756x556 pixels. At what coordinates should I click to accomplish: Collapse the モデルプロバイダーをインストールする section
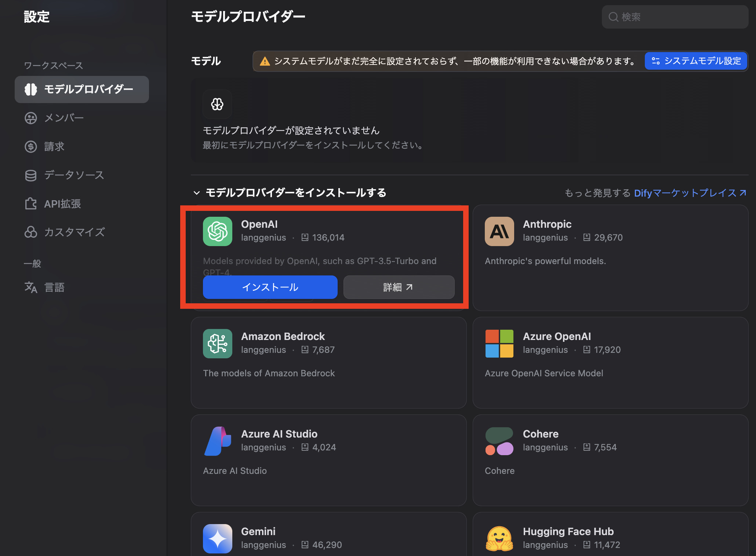pyautogui.click(x=197, y=193)
